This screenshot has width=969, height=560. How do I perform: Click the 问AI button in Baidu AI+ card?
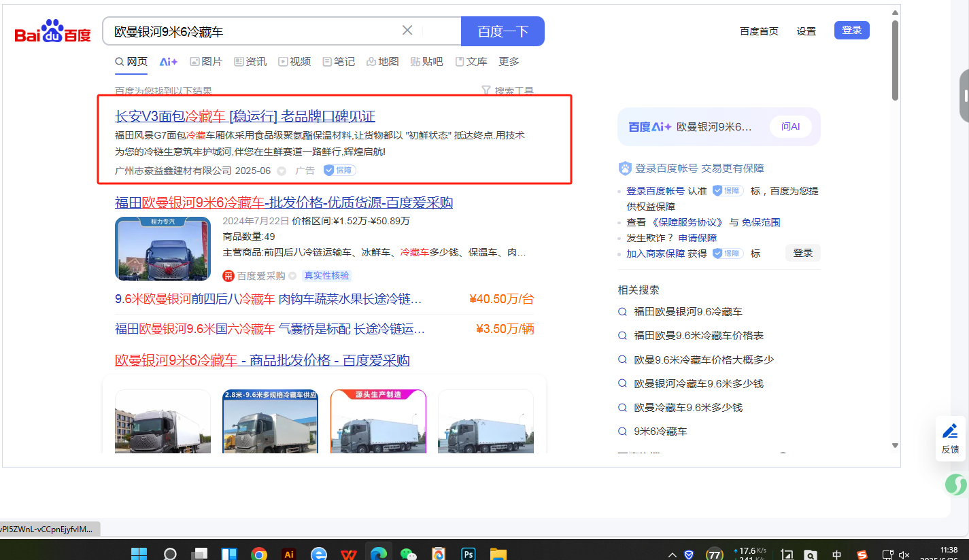pos(790,126)
